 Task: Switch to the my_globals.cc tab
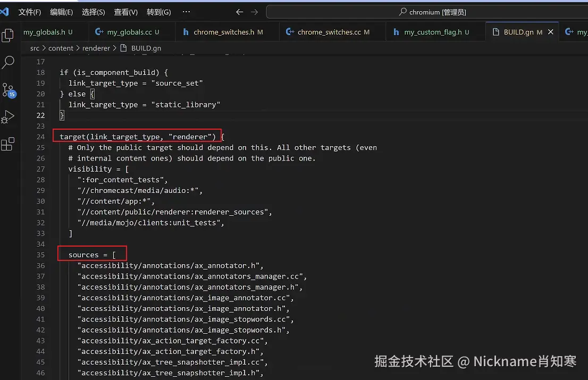click(x=132, y=32)
